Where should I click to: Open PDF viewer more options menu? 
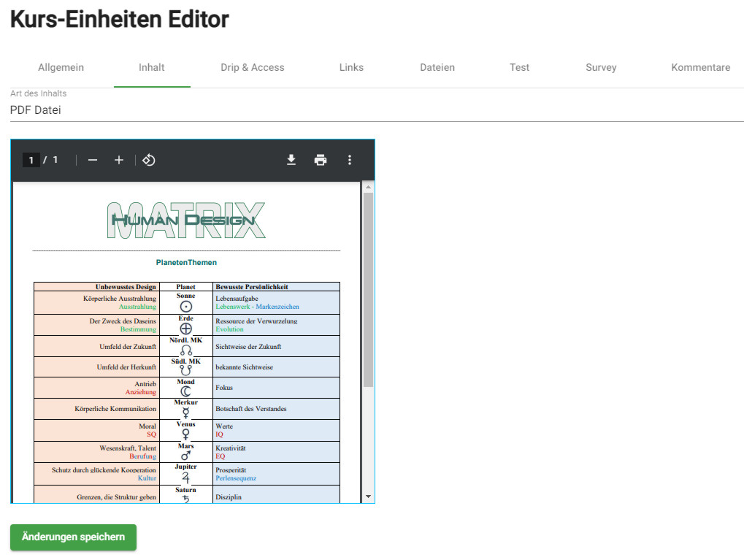pyautogui.click(x=350, y=160)
